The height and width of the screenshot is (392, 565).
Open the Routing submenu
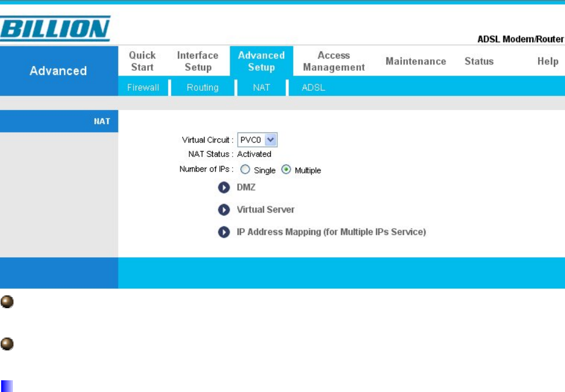point(203,87)
